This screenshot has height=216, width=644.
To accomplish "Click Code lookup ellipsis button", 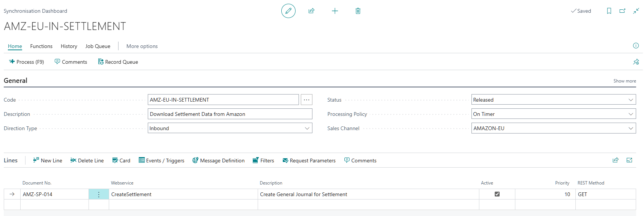I will [306, 100].
